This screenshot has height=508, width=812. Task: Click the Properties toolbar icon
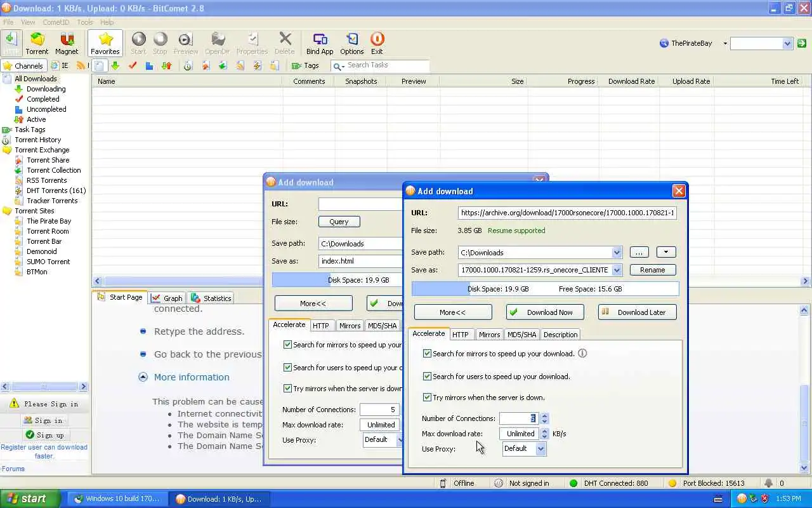coord(252,43)
